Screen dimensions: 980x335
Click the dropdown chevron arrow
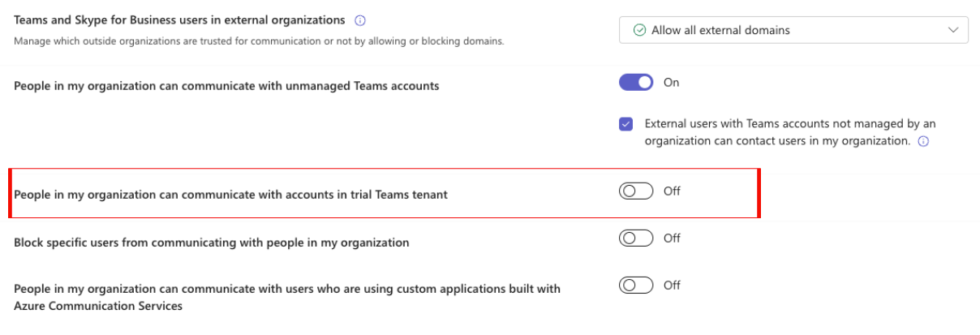click(x=952, y=30)
